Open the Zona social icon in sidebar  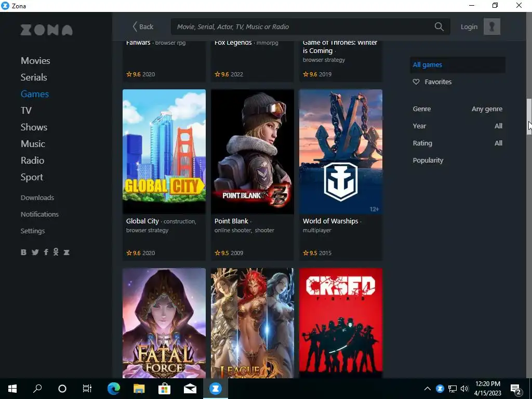[66, 252]
